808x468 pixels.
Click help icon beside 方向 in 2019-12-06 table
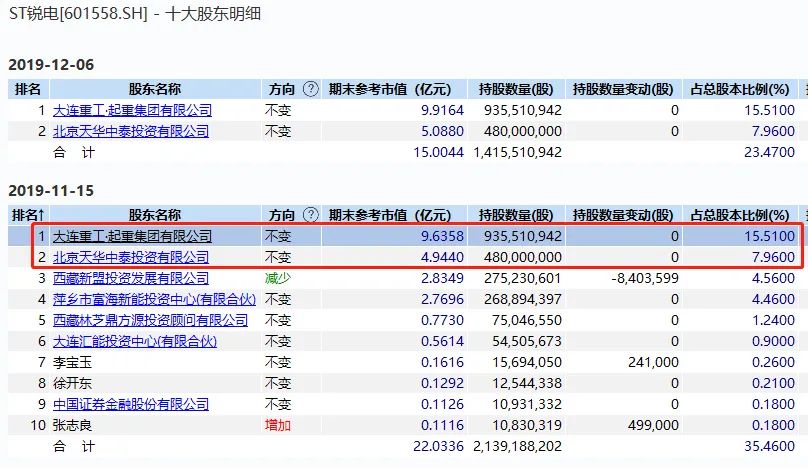pyautogui.click(x=311, y=89)
